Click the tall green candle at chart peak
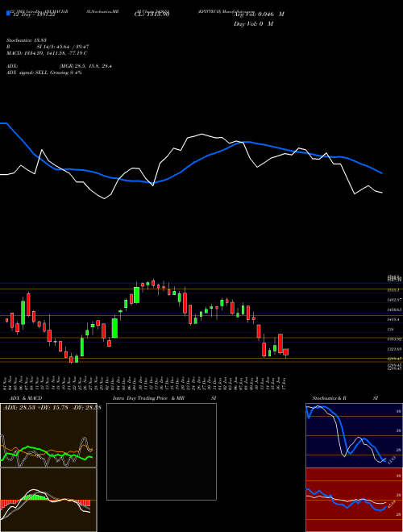Screen dimensions: 403x532 coord(136,294)
